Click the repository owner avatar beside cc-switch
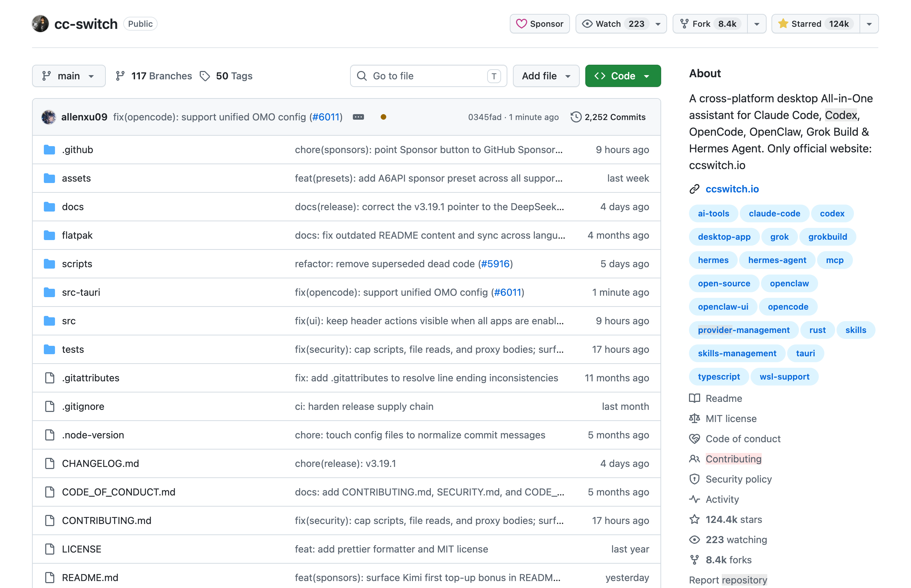The width and height of the screenshot is (911, 588). click(40, 24)
